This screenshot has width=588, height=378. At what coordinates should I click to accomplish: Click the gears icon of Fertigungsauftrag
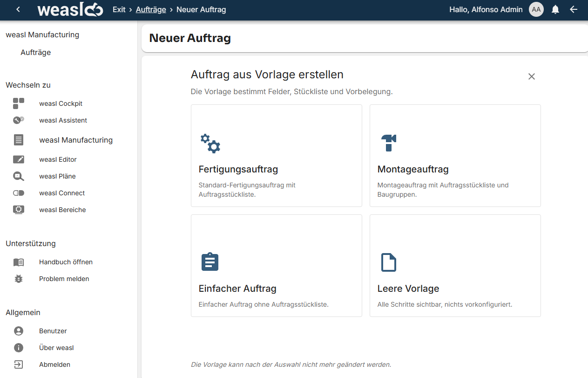[x=210, y=144]
